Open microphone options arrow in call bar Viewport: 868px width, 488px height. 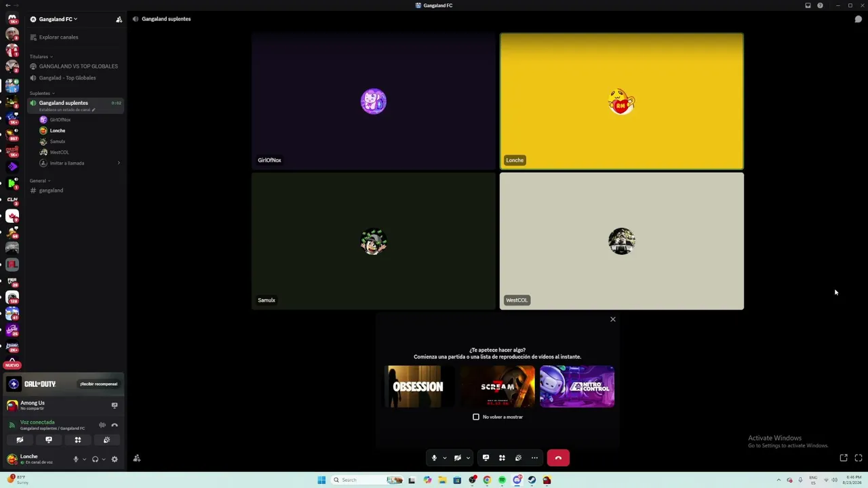[x=445, y=458]
